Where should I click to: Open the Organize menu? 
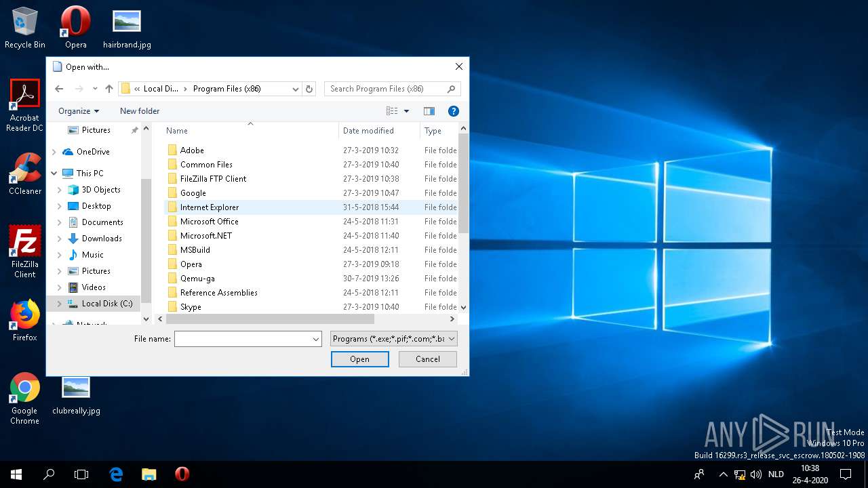(79, 111)
